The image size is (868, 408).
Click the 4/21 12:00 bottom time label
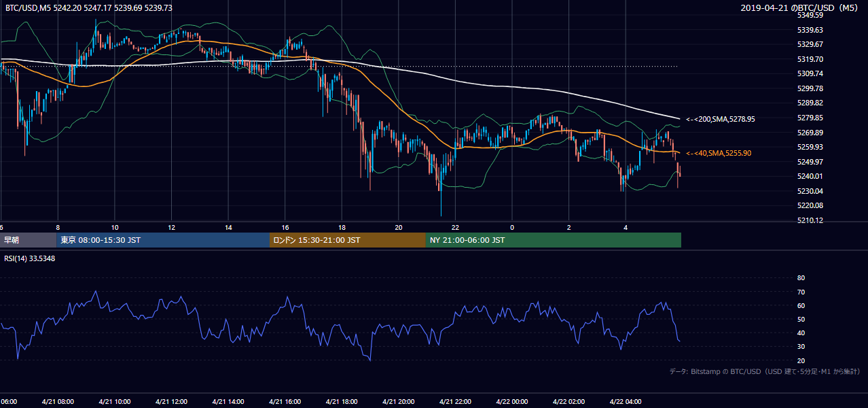(x=171, y=402)
